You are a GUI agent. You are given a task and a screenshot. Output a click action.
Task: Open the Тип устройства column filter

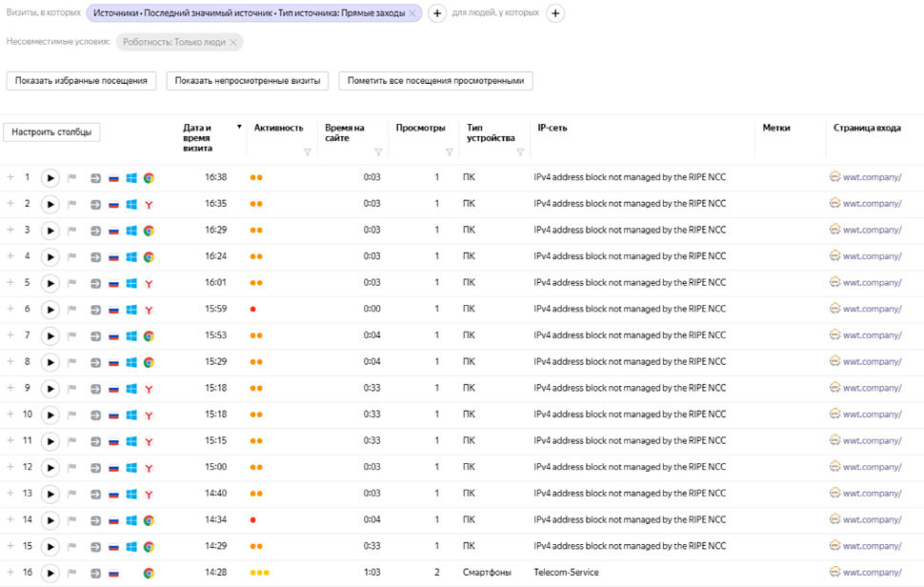pyautogui.click(x=520, y=152)
